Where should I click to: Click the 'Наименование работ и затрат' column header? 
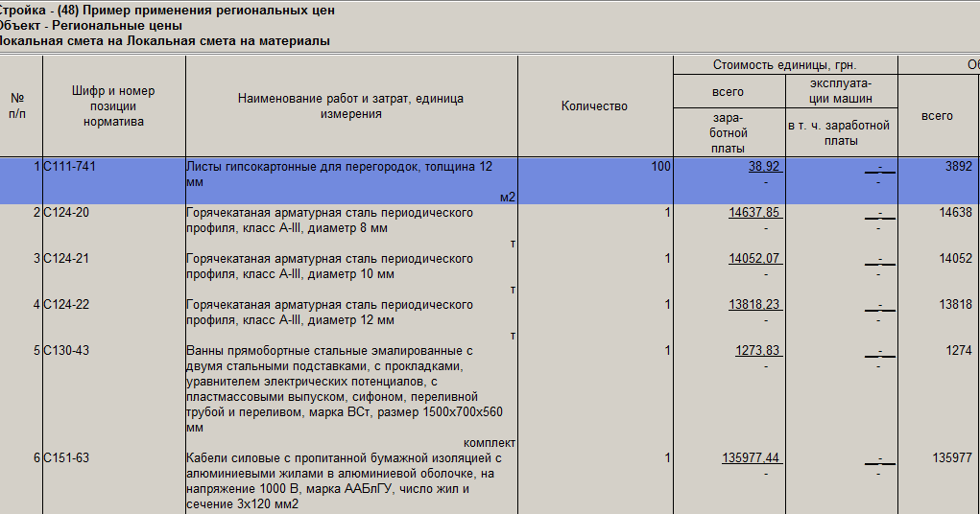pos(350,106)
